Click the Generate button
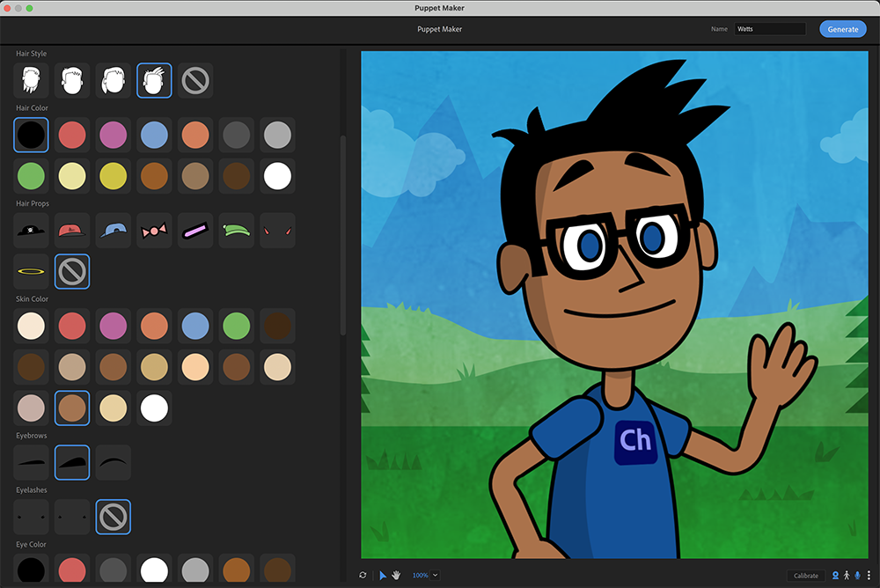 (x=843, y=29)
